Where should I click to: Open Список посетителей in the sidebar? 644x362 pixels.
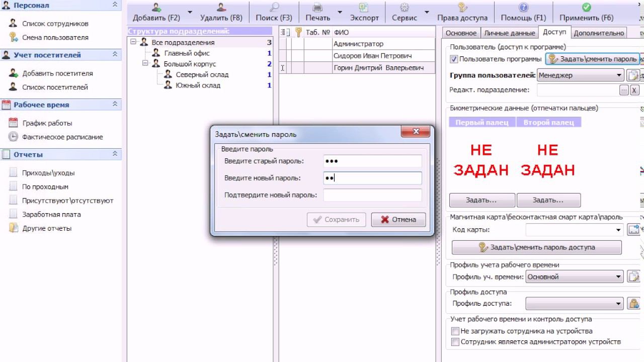point(55,87)
